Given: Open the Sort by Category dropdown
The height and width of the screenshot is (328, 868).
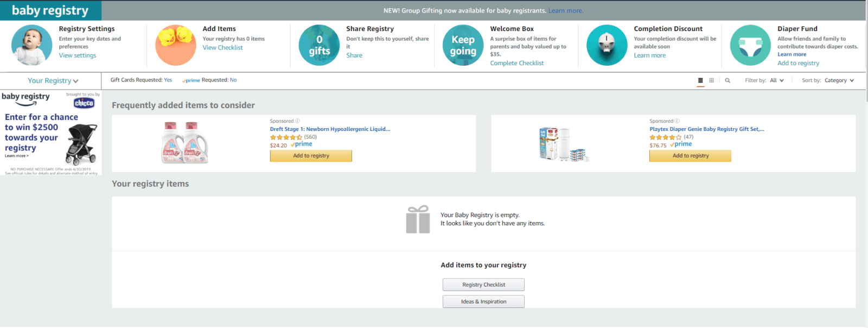Looking at the screenshot, I should pos(839,80).
